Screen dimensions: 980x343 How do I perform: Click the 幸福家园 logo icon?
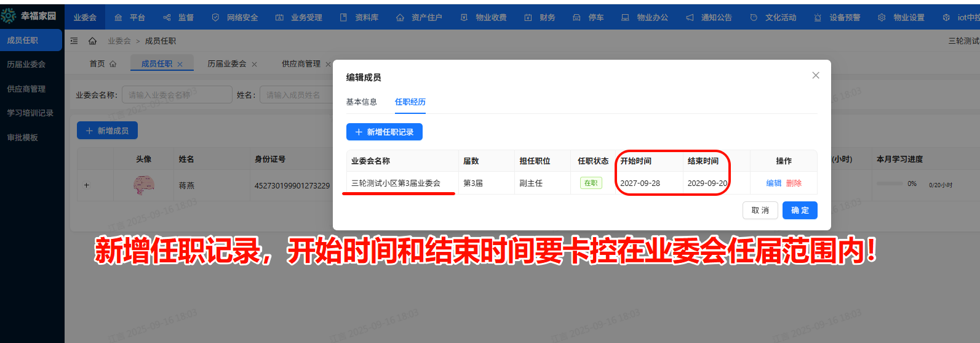coord(9,15)
